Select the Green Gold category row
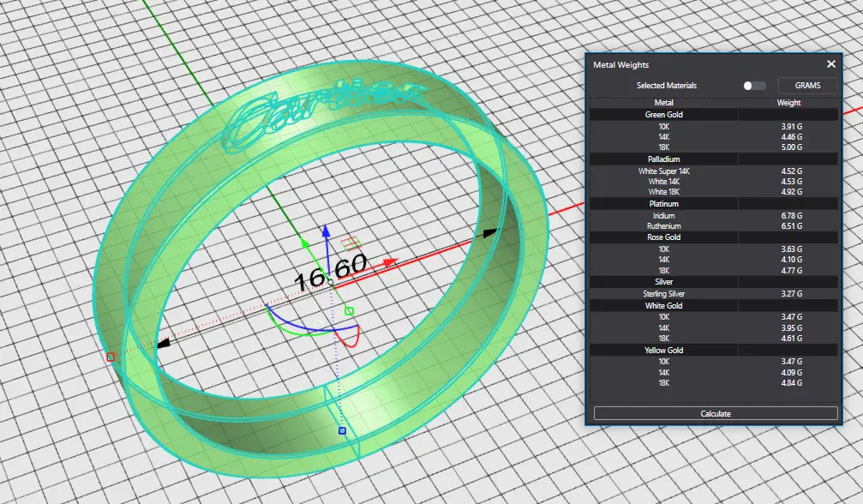 (x=714, y=115)
